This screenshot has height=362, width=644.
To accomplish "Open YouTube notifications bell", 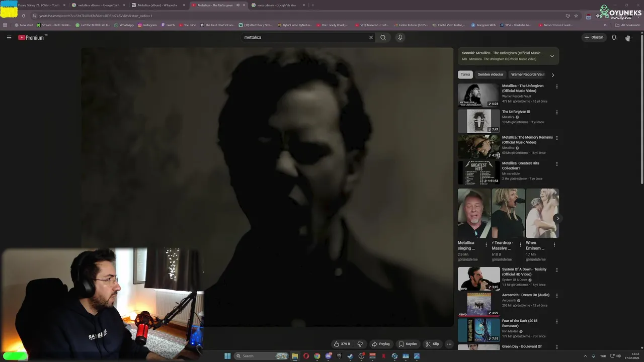I will tap(614, 37).
